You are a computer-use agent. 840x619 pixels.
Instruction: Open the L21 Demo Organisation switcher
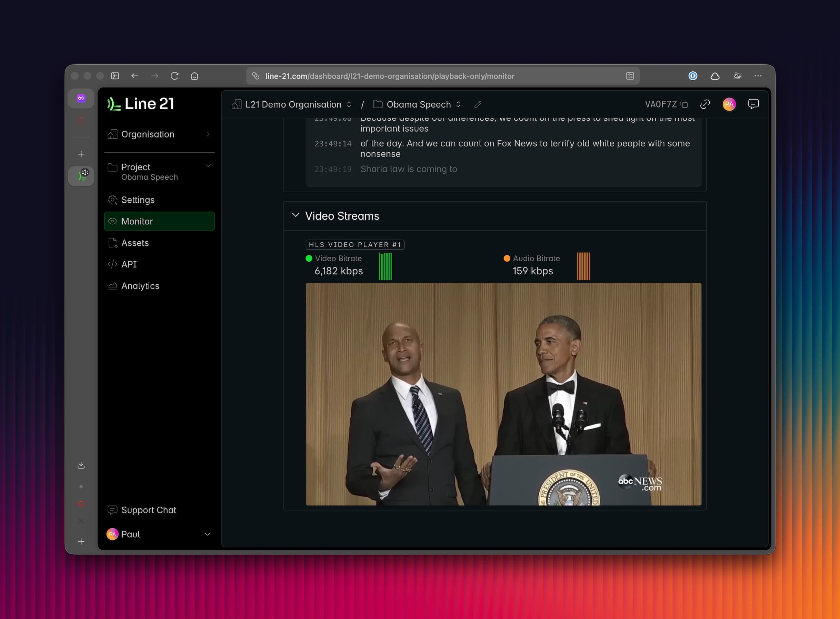349,104
